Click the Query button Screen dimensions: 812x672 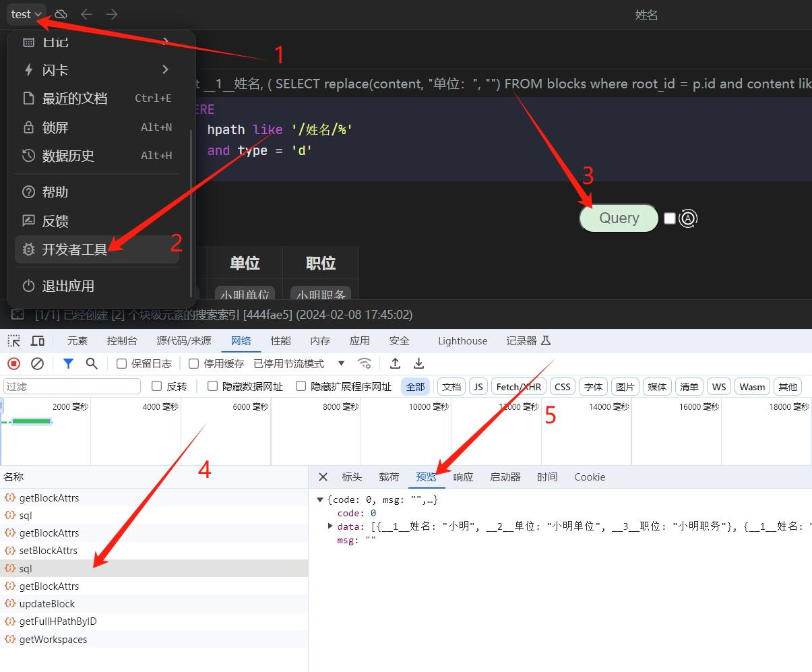[x=619, y=218]
